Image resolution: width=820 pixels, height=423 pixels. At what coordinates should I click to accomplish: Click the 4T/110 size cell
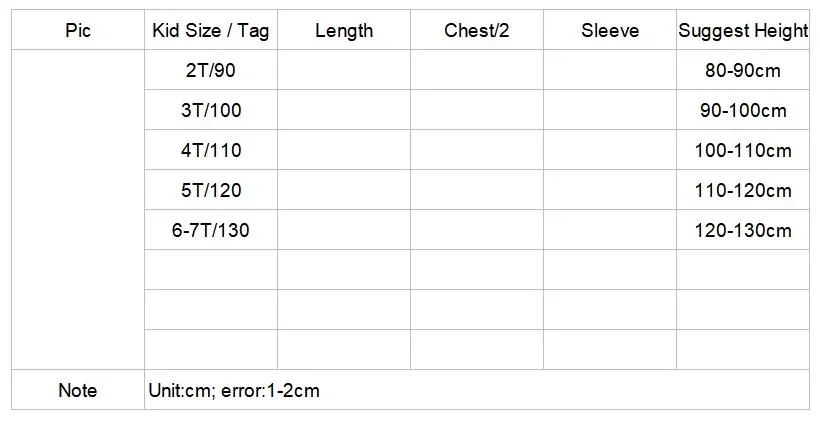tap(211, 151)
